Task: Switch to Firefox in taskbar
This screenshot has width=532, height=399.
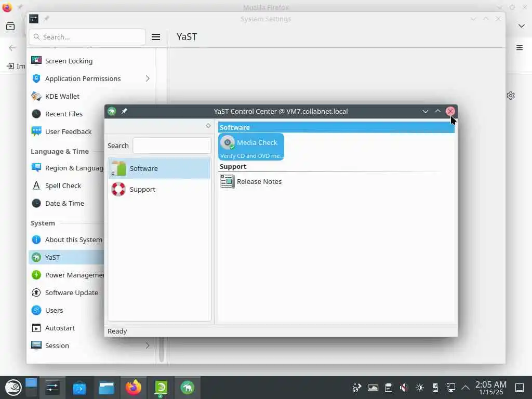Action: [x=134, y=388]
